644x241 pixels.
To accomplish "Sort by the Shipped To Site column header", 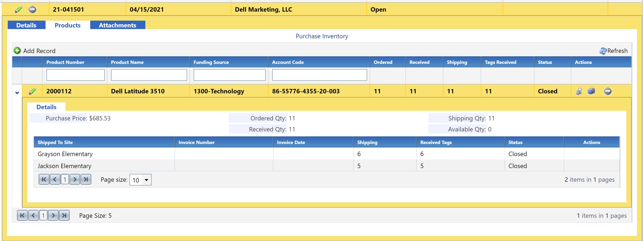I will (55, 142).
